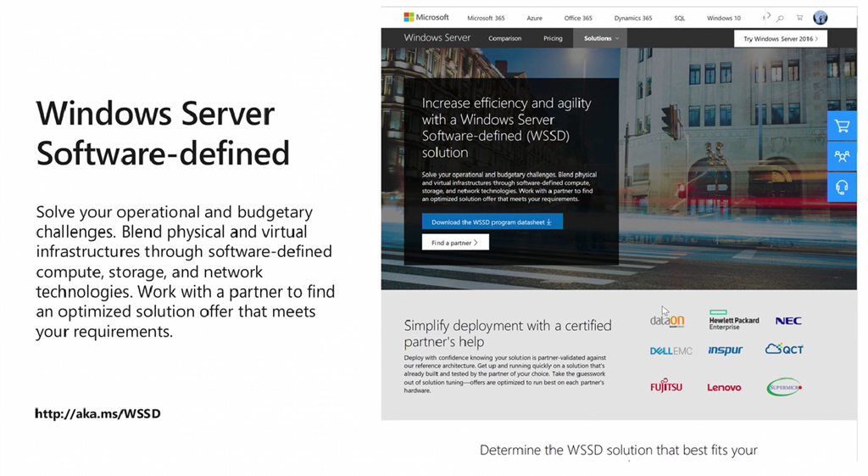The width and height of the screenshot is (868, 476).
Task: Click the blue cart side button
Action: point(842,126)
